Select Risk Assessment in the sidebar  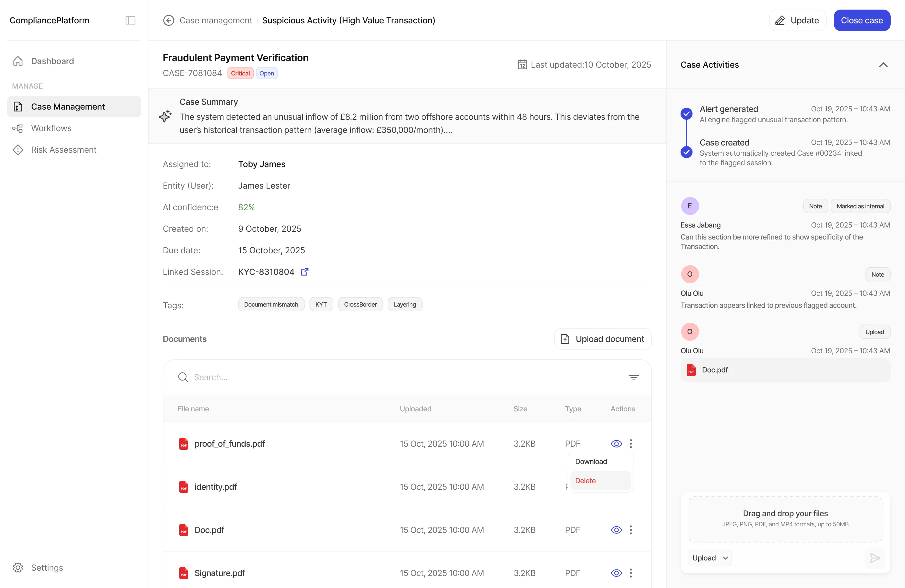click(63, 149)
